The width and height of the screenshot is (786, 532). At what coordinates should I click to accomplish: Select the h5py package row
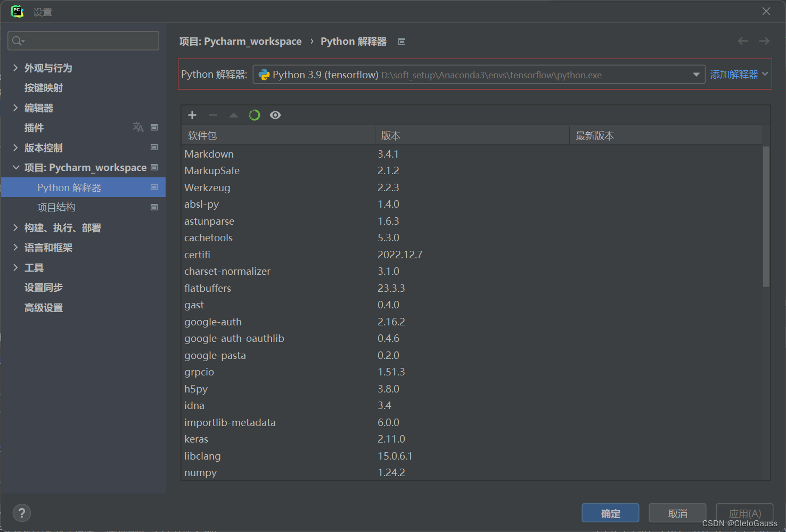472,389
